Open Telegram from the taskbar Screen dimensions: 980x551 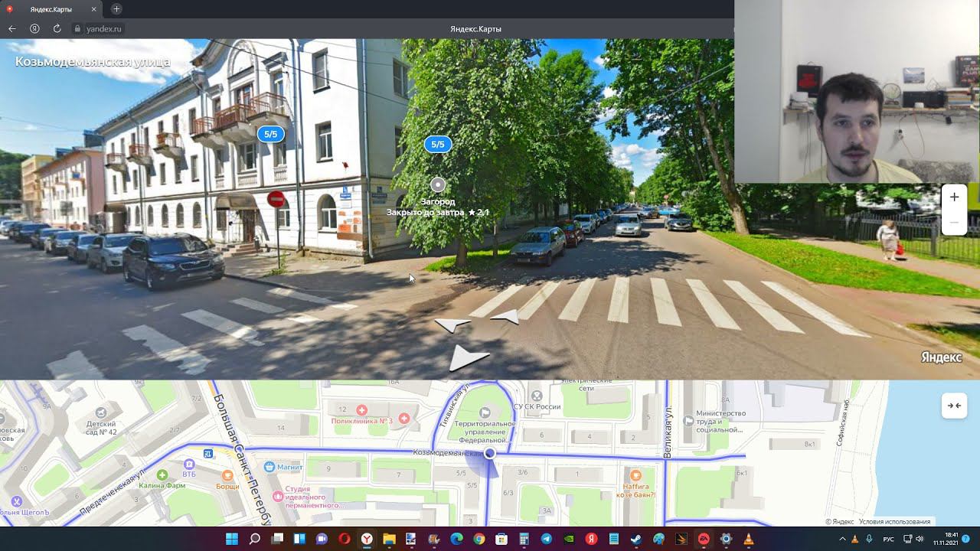(x=546, y=539)
